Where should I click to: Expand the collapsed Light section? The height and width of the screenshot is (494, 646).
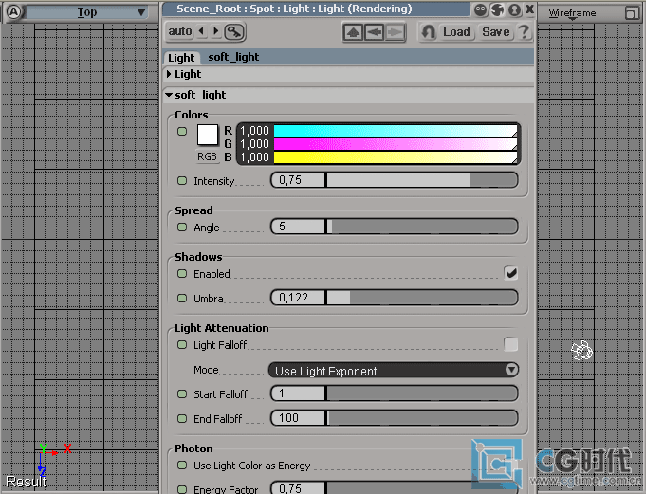pos(169,74)
